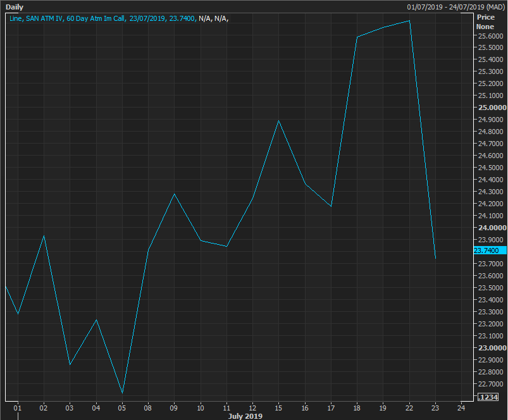Click the Price axis header
The image size is (508, 420).
pyautogui.click(x=485, y=18)
